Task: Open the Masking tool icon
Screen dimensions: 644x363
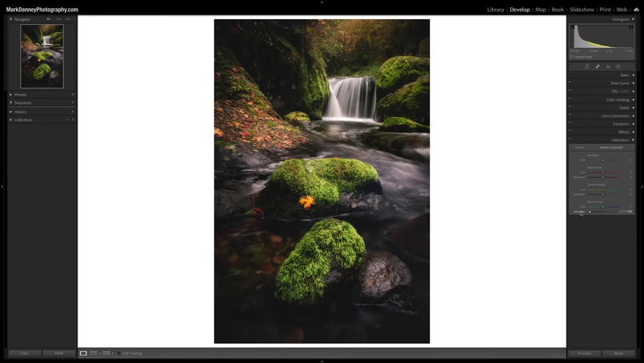Action: (618, 67)
